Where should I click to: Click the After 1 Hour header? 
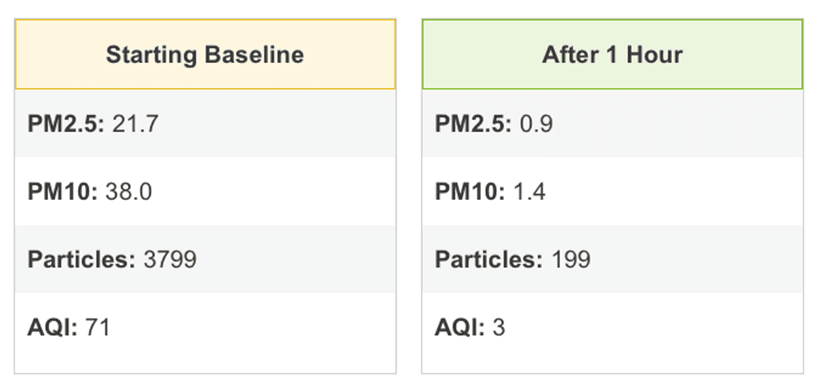point(612,54)
